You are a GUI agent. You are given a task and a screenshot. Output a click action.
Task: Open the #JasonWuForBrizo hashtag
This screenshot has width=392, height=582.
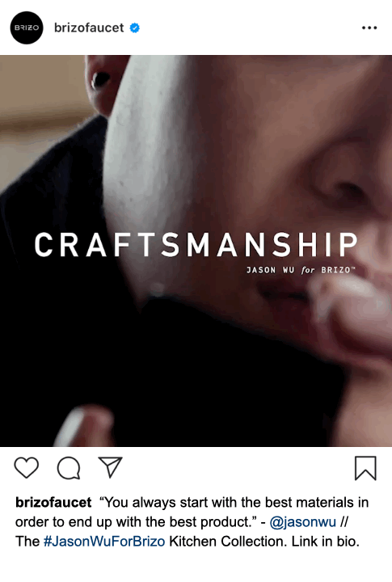click(x=104, y=541)
